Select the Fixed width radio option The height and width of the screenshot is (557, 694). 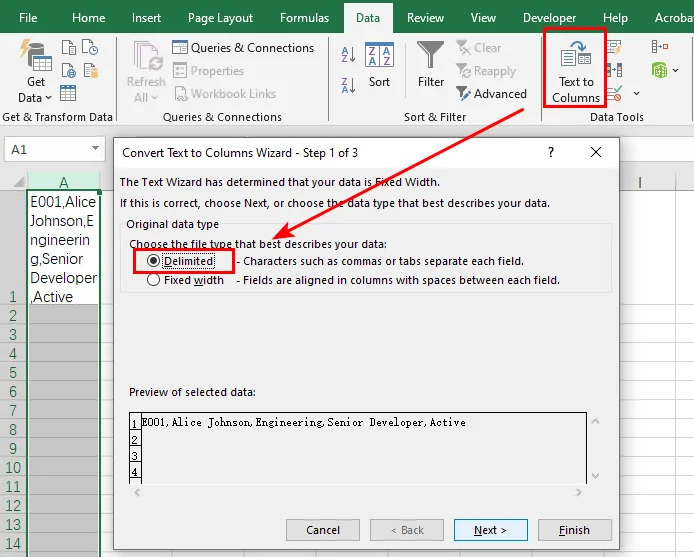185,280
